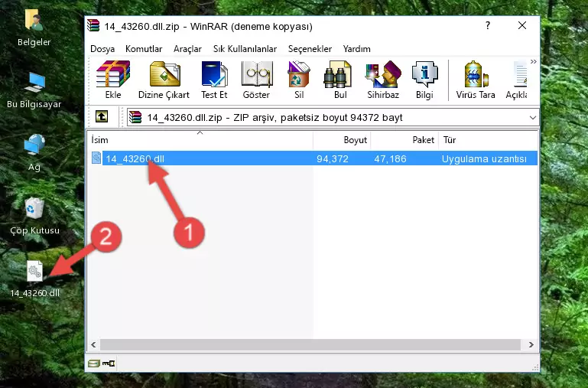Click the Dizine Çıkart extract icon

pyautogui.click(x=164, y=80)
